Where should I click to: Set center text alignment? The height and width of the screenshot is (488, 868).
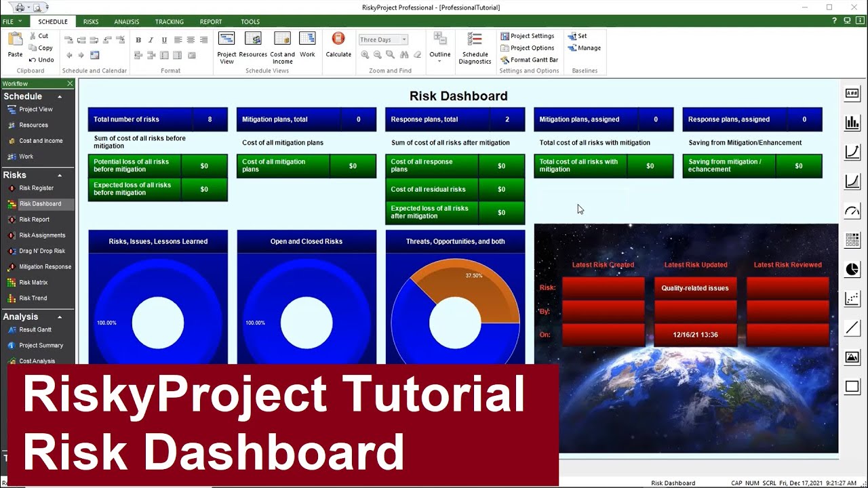(x=191, y=40)
